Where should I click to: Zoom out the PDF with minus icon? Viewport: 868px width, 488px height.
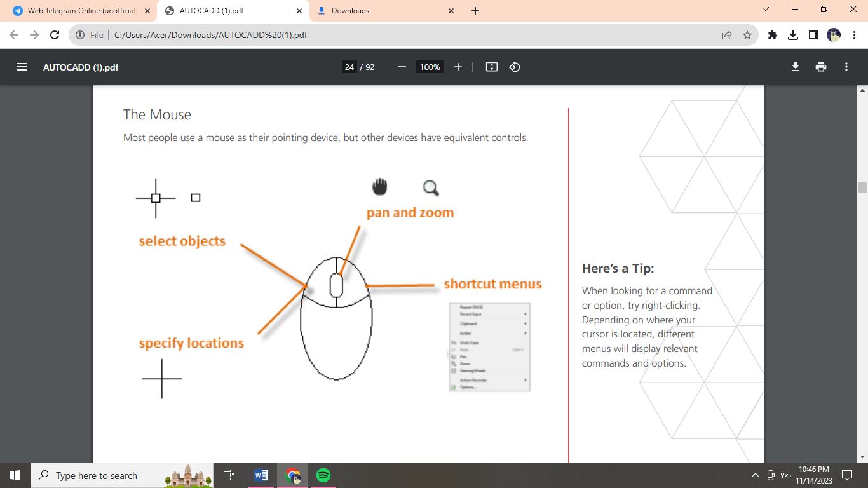402,67
